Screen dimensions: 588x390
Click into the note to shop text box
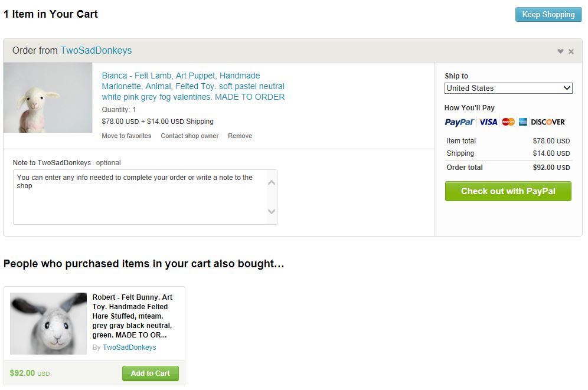[139, 196]
